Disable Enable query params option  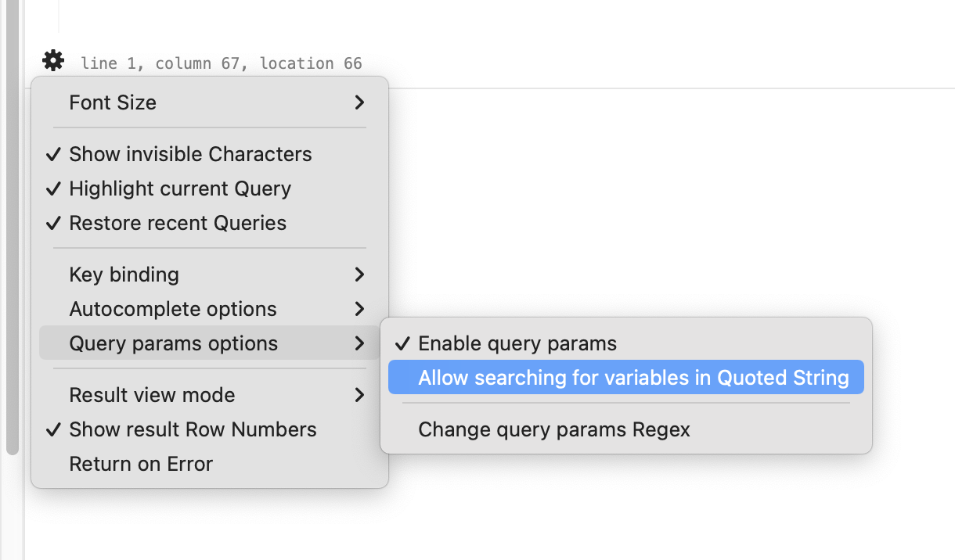pos(518,343)
